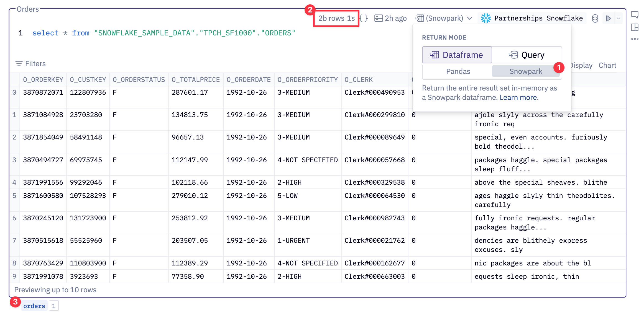
Task: Click the layout panel icon
Action: 634,27
